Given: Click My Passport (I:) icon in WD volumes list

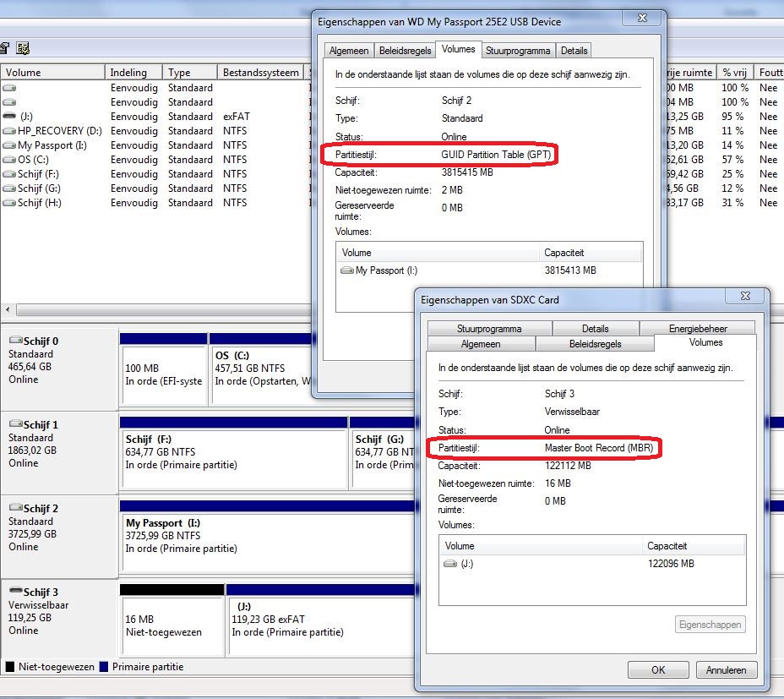Looking at the screenshot, I should coord(346,271).
